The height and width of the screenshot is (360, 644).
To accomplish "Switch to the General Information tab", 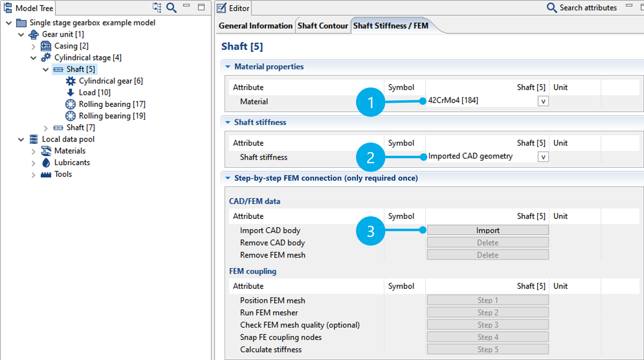I will (x=256, y=26).
